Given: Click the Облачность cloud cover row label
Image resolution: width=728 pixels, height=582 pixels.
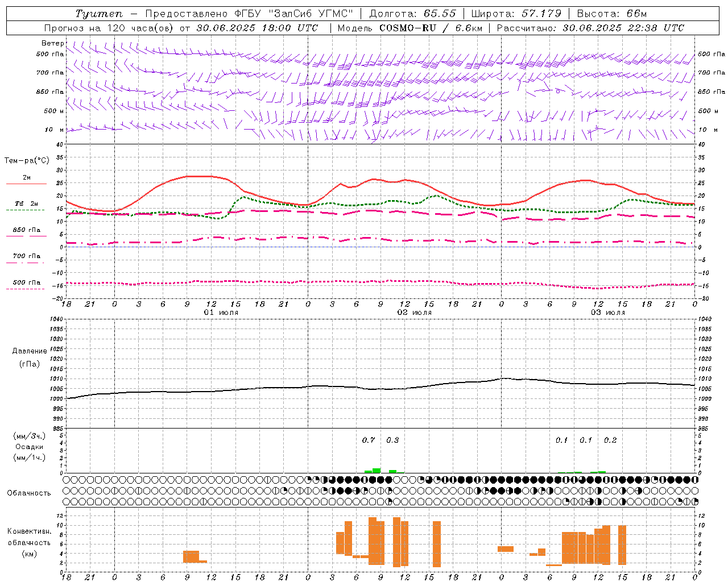Looking at the screenshot, I should click(x=29, y=493).
